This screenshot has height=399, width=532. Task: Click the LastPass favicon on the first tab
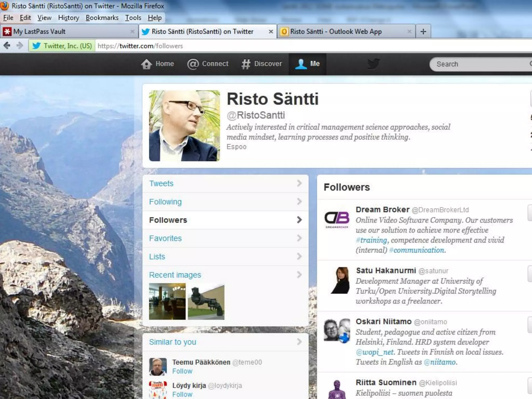coord(7,32)
